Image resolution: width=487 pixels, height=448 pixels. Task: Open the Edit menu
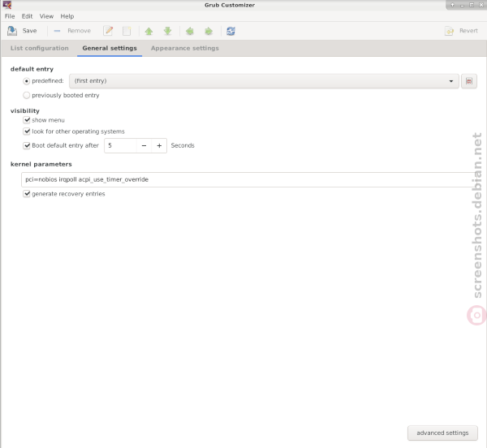click(27, 16)
